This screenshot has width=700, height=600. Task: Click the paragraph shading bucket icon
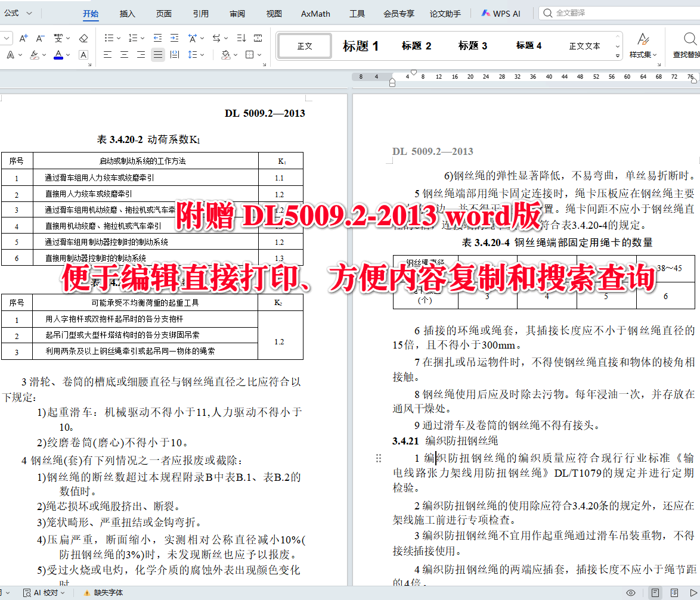226,55
